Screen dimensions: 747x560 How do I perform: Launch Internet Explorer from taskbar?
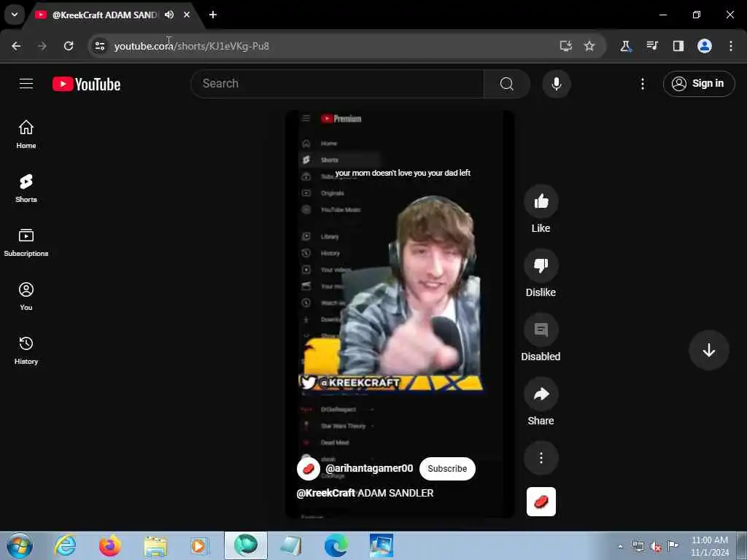[65, 545]
